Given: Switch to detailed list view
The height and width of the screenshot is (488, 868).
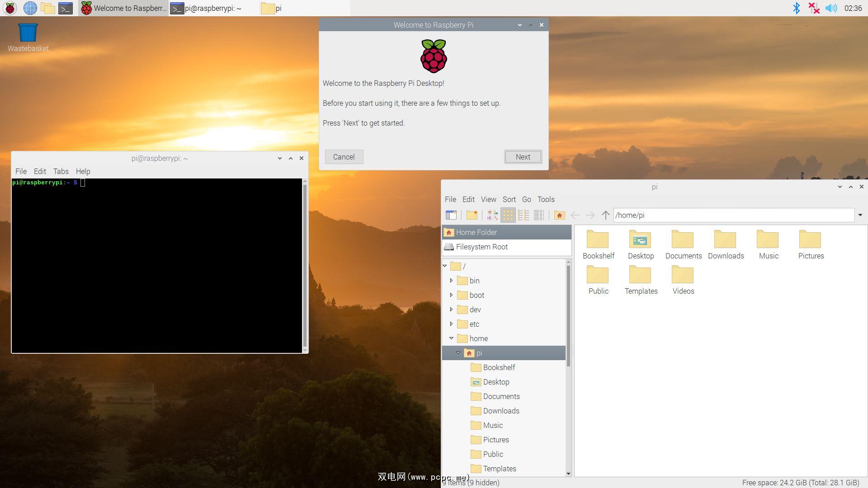Looking at the screenshot, I should [539, 215].
